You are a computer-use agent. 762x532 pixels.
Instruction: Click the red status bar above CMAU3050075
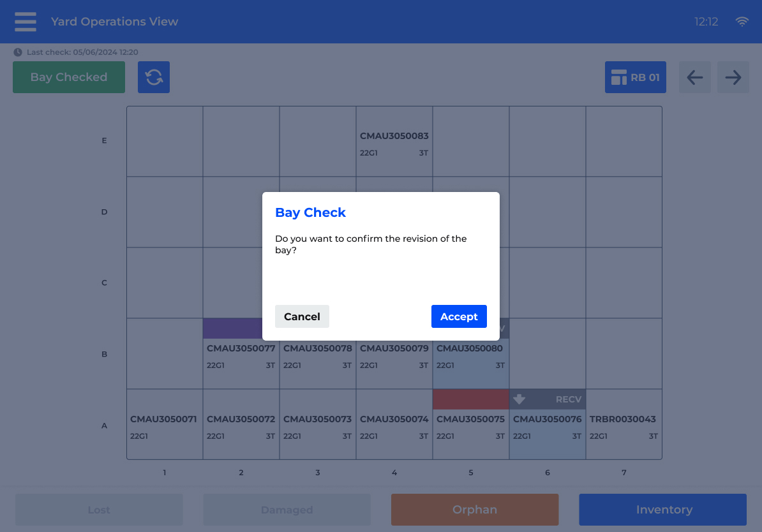(470, 399)
